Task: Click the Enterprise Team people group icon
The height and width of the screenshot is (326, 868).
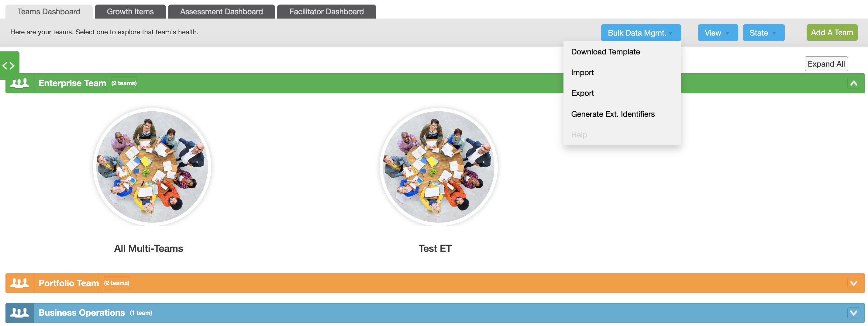Action: 19,83
